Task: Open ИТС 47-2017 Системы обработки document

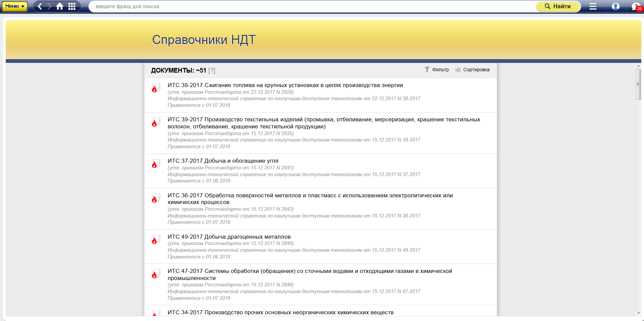Action: coord(310,271)
